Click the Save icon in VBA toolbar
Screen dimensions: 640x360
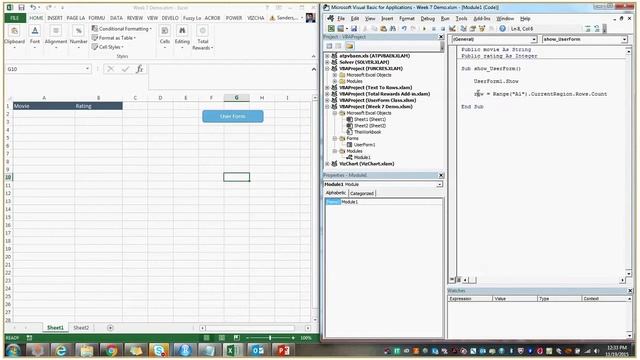click(x=354, y=29)
